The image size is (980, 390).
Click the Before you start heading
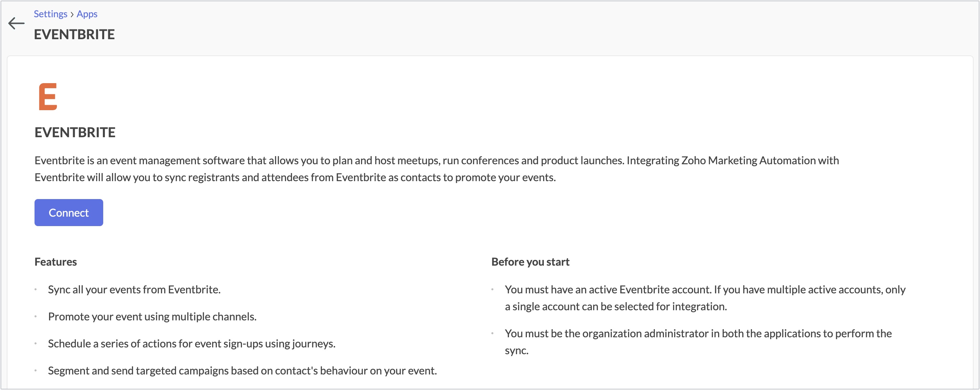point(530,262)
